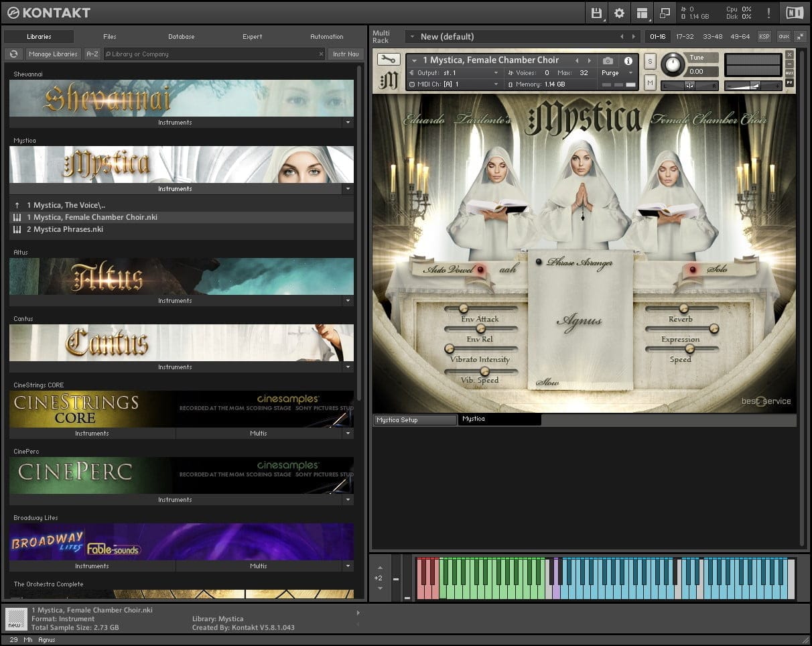Image resolution: width=812 pixels, height=646 pixels.
Task: Switch to the Automation tab
Action: coord(326,37)
